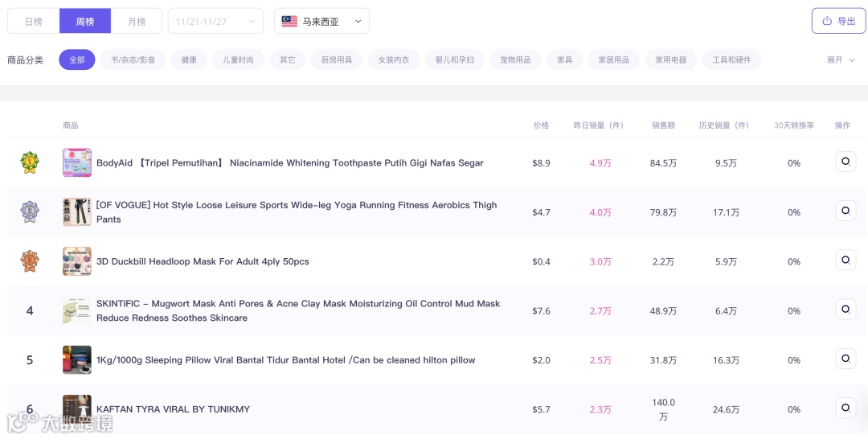Image resolution: width=868 pixels, height=439 pixels.
Task: Click 历史销量（件） column header
Action: point(726,125)
